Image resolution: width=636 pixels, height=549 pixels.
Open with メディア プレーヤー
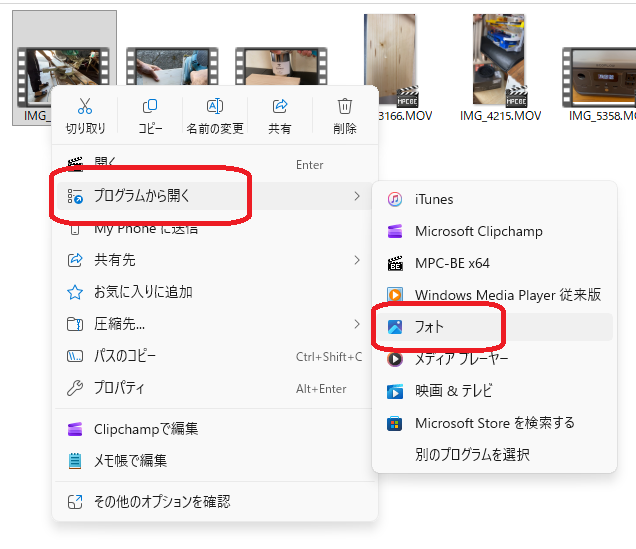click(494, 359)
